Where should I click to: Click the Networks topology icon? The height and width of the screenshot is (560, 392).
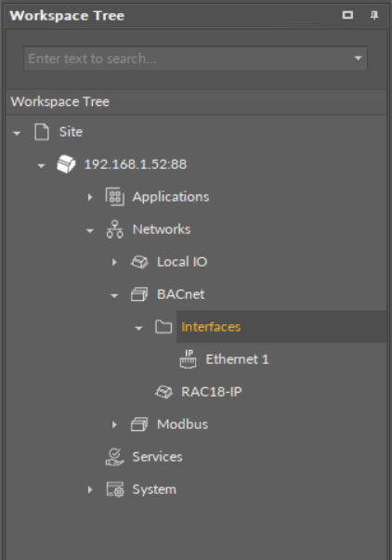(114, 229)
